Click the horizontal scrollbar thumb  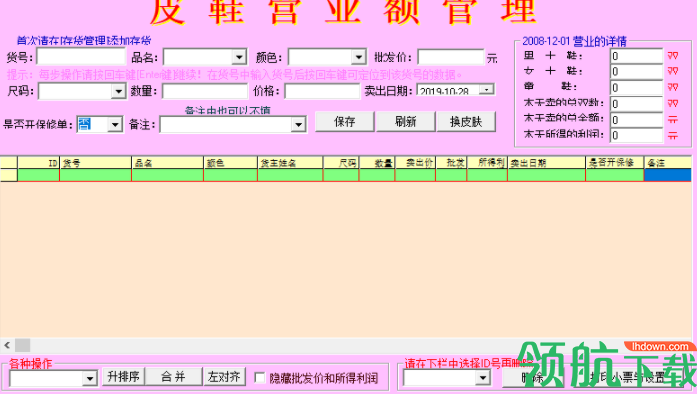pos(23,345)
